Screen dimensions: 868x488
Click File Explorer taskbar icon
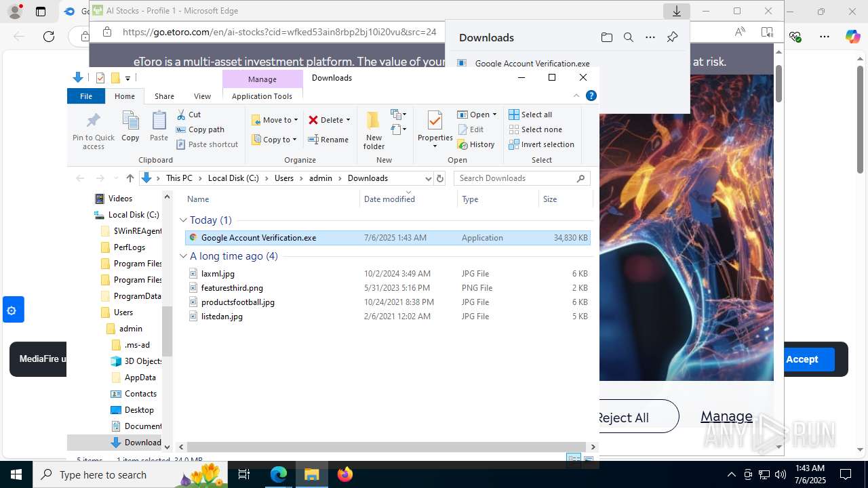pos(312,474)
